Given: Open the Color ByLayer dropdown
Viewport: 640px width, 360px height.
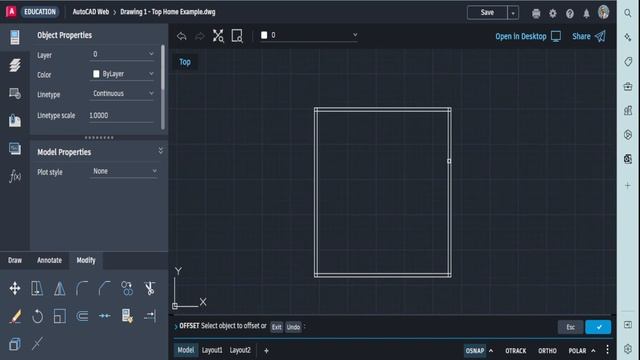Looking at the screenshot, I should tap(122, 74).
